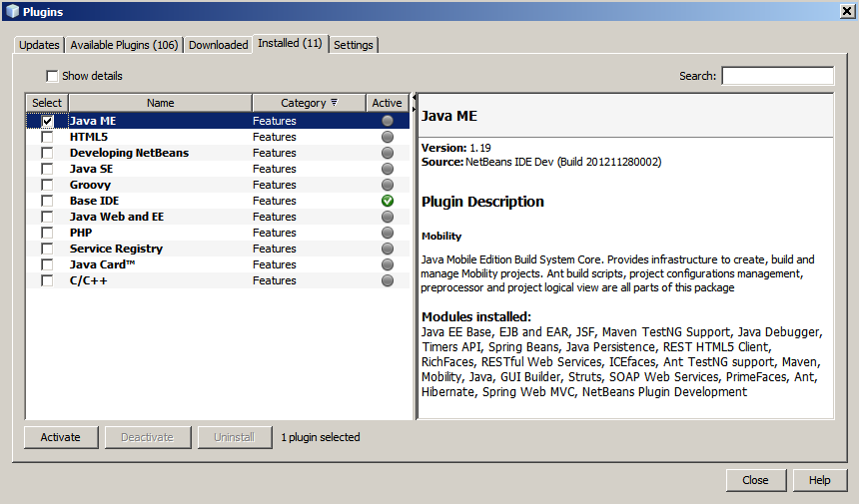Click the Help button
The width and height of the screenshot is (859, 504).
pos(819,480)
